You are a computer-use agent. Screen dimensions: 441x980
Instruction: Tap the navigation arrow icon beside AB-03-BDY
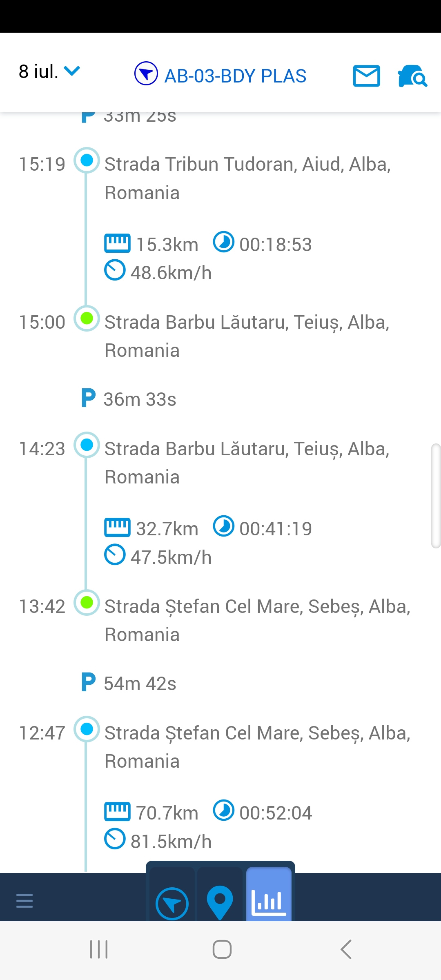(x=146, y=73)
